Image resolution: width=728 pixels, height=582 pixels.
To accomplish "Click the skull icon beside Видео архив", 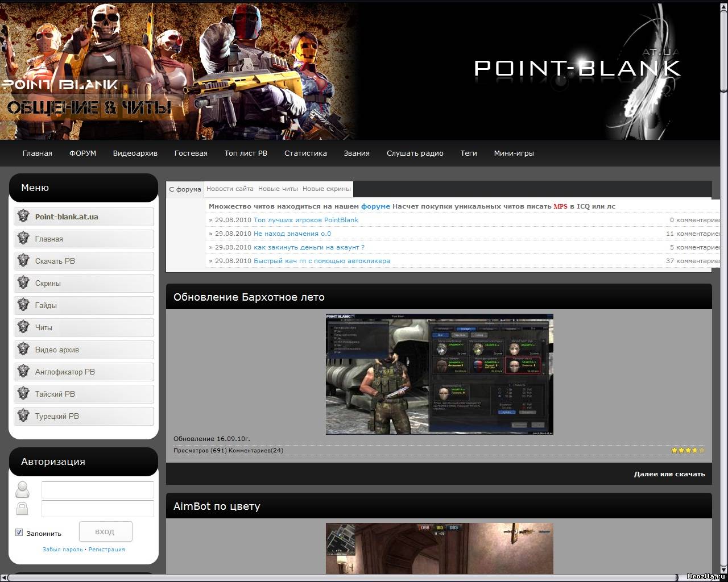I will coord(23,349).
